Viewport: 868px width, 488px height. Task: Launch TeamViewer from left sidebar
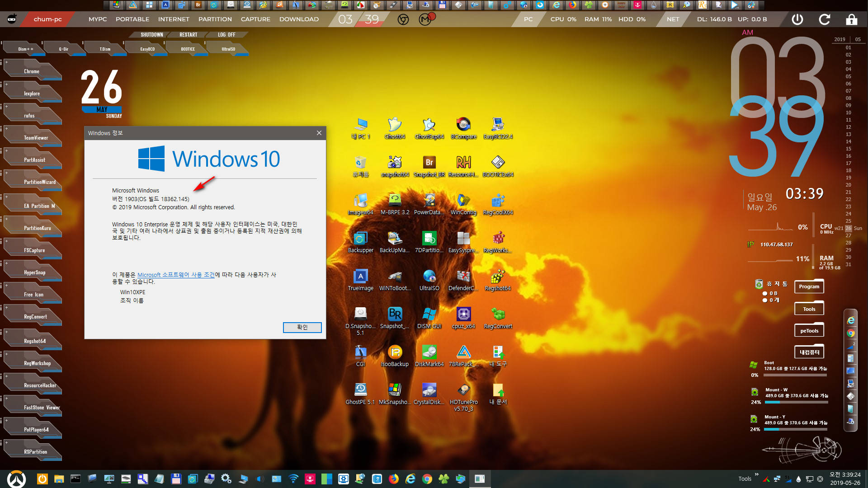[33, 137]
